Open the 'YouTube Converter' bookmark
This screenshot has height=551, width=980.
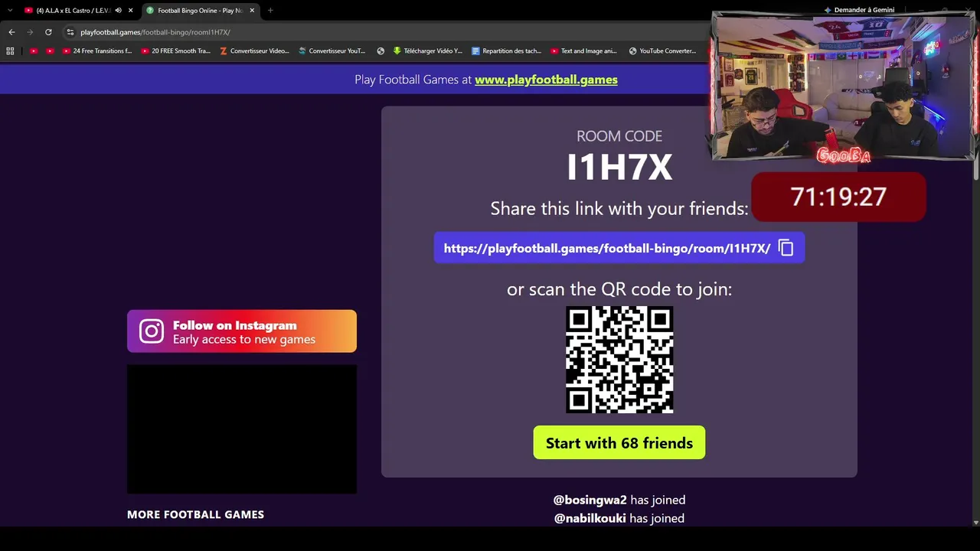click(x=662, y=51)
